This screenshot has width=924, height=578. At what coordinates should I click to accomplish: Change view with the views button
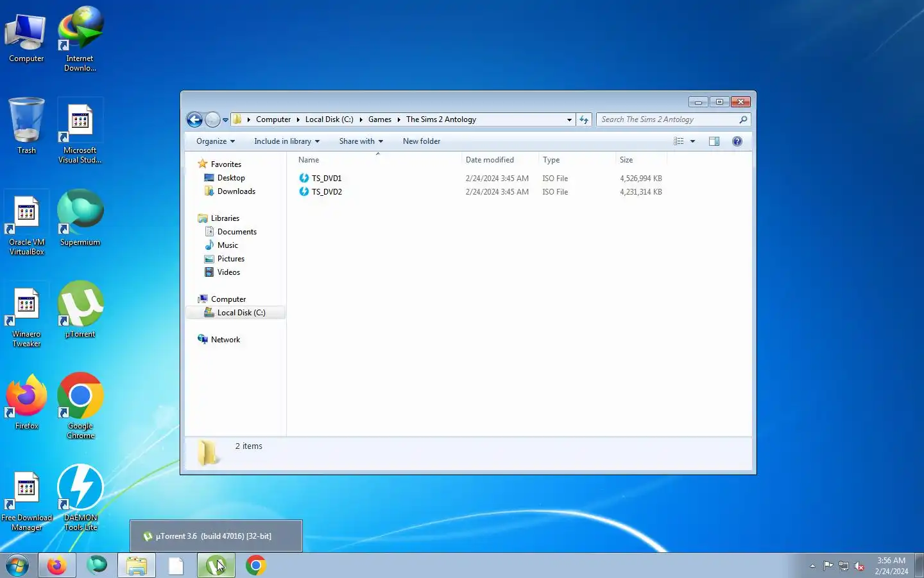(x=678, y=141)
